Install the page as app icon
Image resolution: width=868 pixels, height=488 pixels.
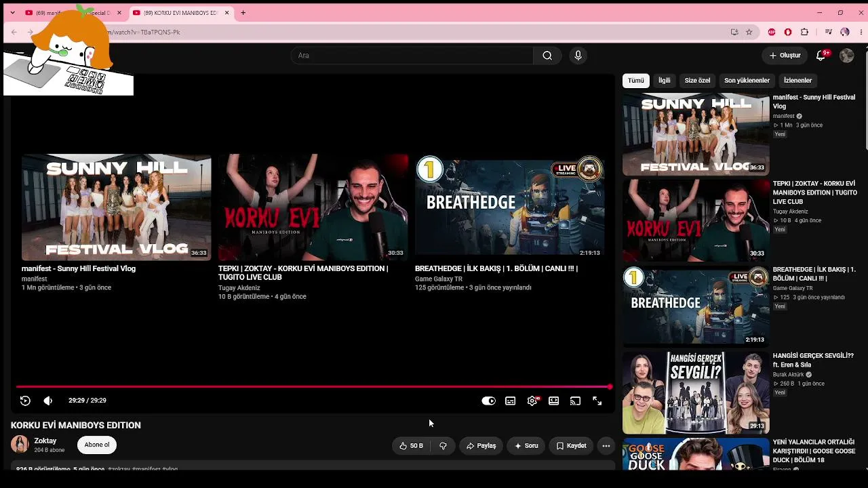pos(734,32)
